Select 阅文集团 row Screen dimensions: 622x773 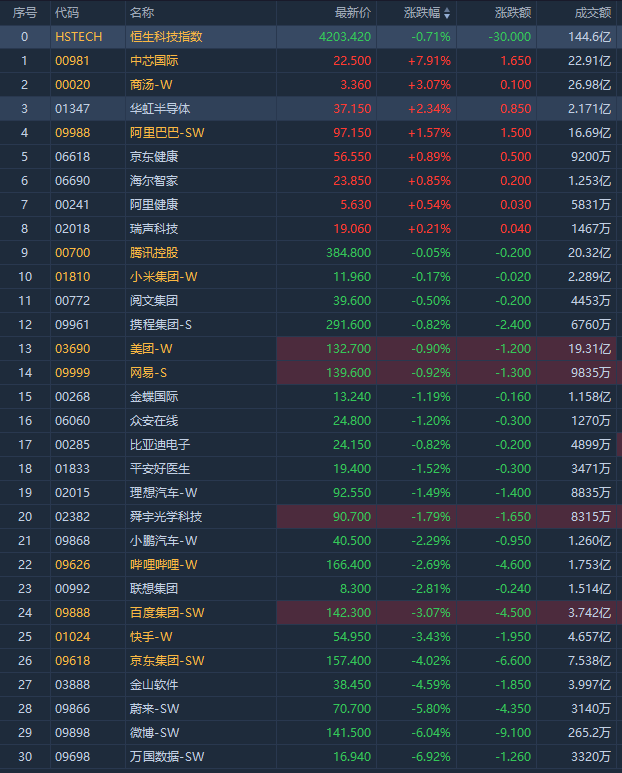tap(311, 301)
